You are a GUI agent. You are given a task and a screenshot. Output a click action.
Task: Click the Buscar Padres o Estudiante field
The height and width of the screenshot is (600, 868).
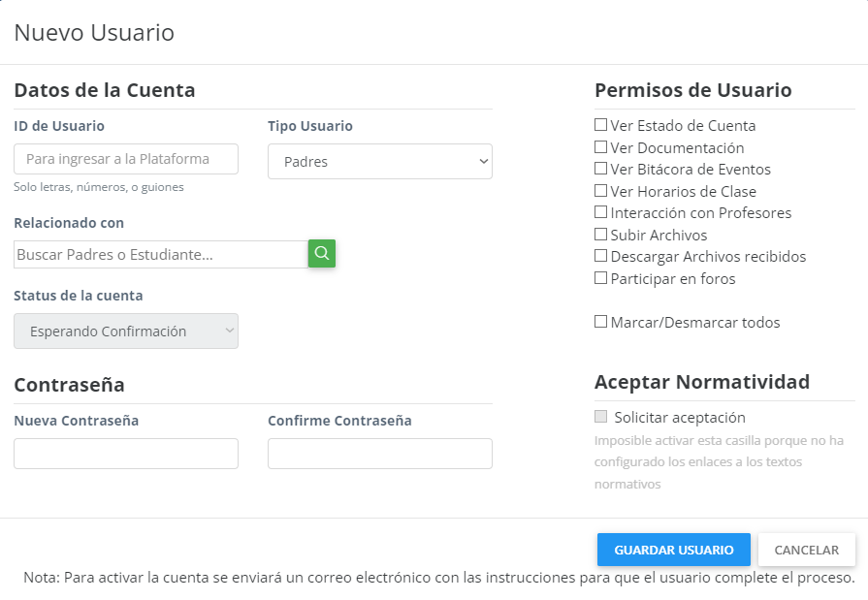pos(161,255)
